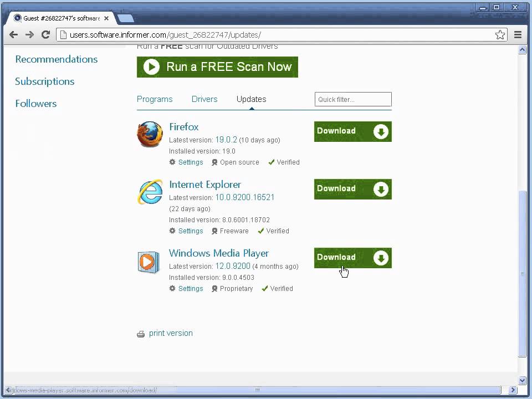Click the Verified checkmark icon for Firefox

272,162
